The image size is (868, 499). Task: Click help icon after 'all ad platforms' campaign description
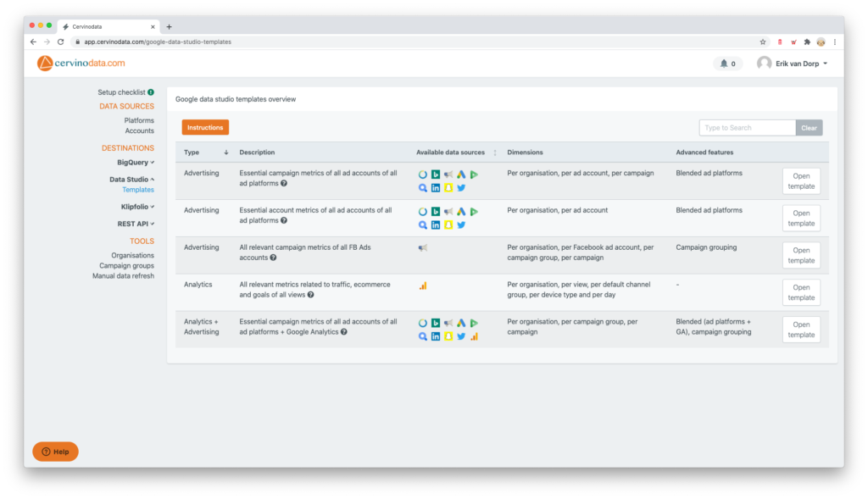(284, 184)
